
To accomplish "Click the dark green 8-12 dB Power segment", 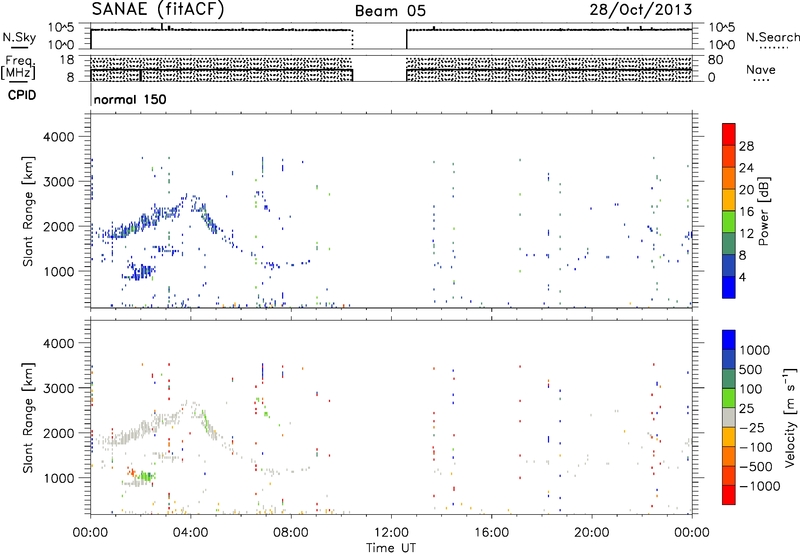I will 729,243.
